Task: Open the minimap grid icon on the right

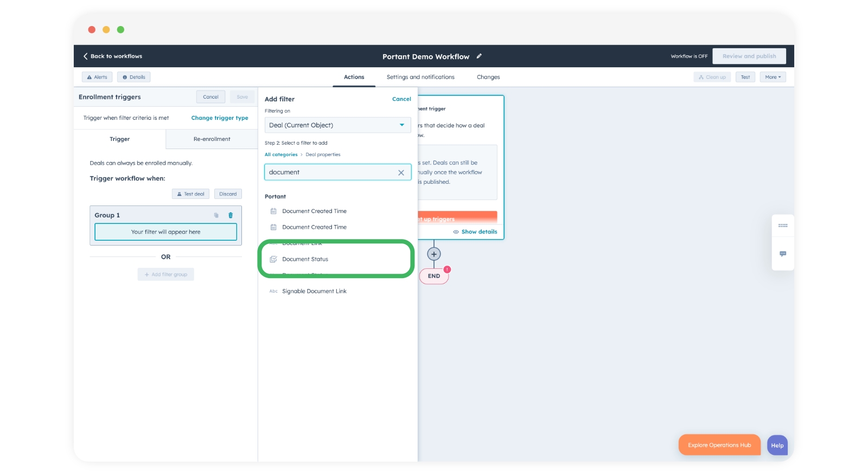Action: 782,226
